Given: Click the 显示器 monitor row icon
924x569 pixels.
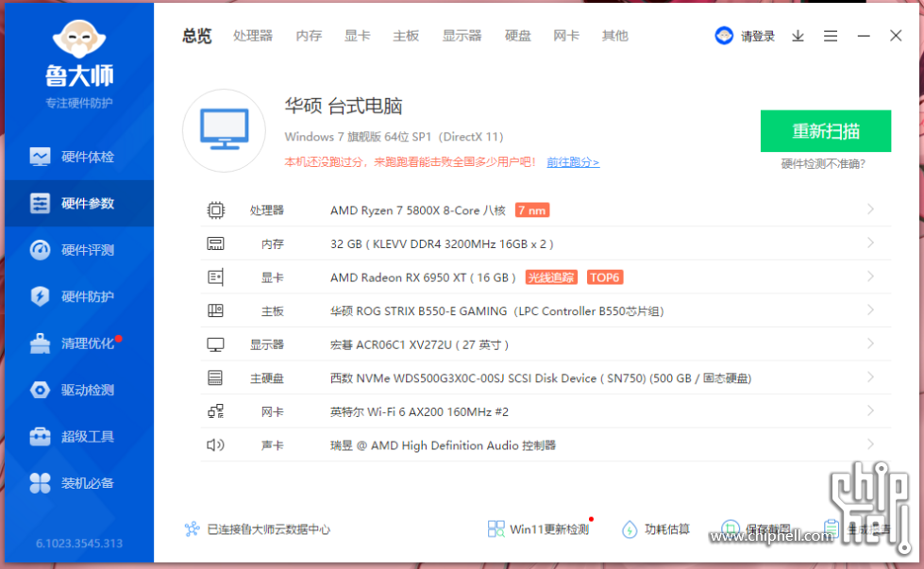Looking at the screenshot, I should coord(216,344).
